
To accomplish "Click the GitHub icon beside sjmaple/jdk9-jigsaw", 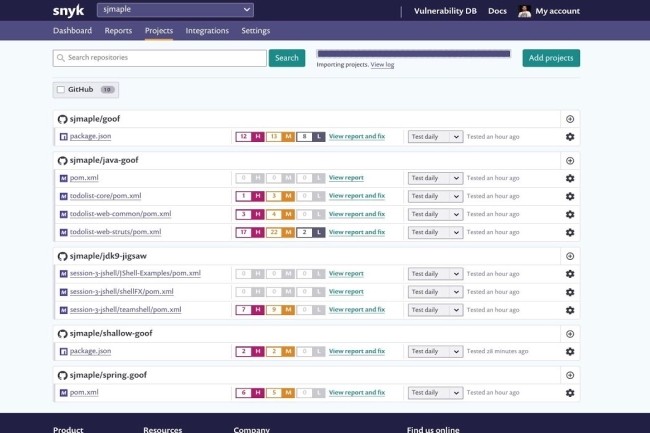I will click(63, 256).
